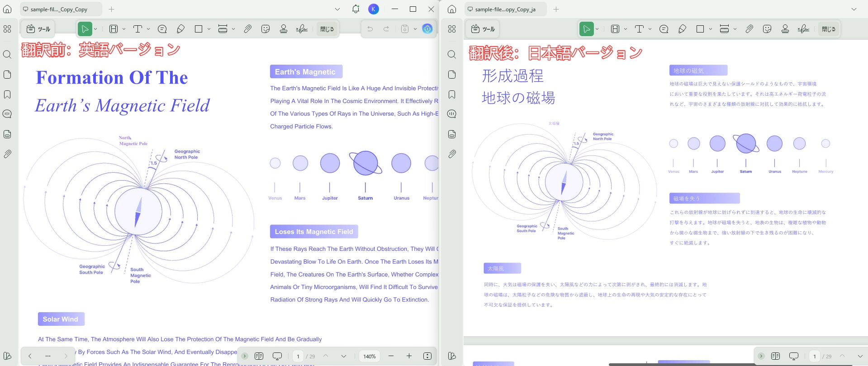Open notifications bell in left window

[x=356, y=9]
